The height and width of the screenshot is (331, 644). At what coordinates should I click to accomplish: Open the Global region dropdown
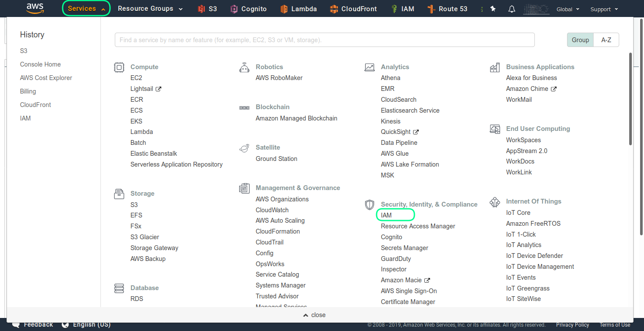(568, 9)
